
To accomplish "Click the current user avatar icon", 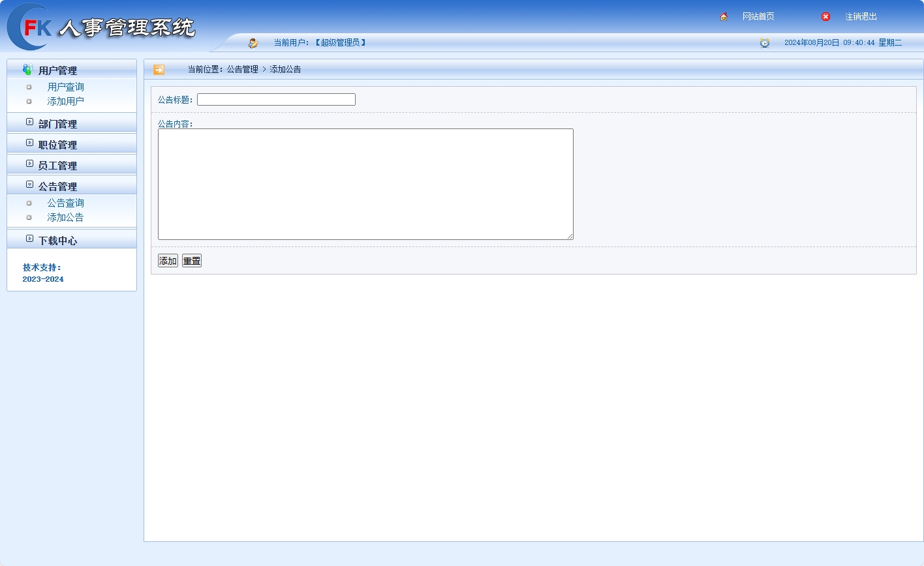I will [x=253, y=43].
